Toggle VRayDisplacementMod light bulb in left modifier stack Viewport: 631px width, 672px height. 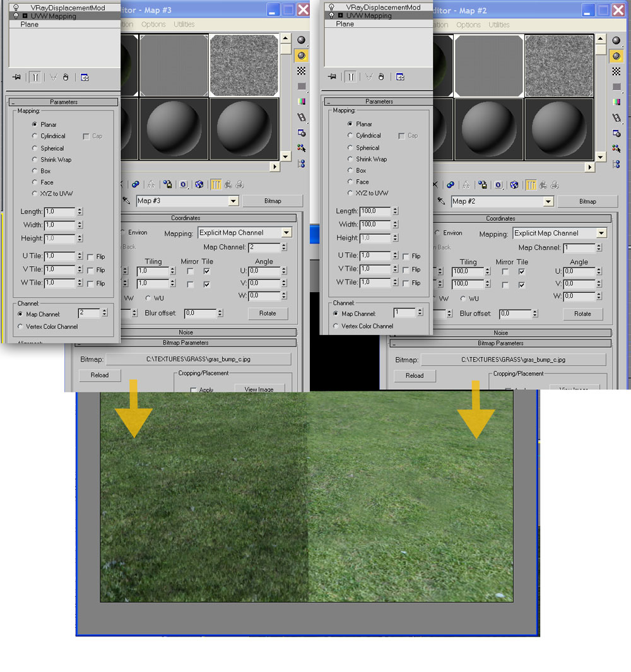click(16, 8)
